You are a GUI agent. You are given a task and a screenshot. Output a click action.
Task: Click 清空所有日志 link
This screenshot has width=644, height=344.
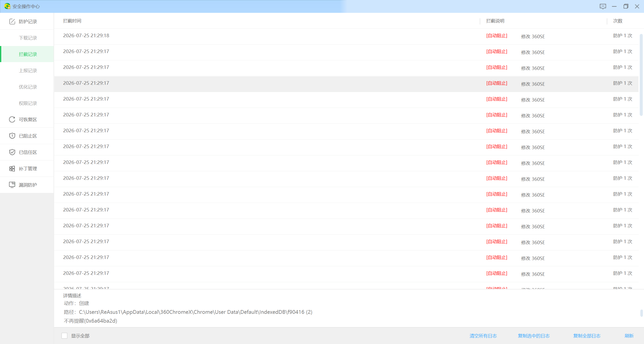[483, 336]
